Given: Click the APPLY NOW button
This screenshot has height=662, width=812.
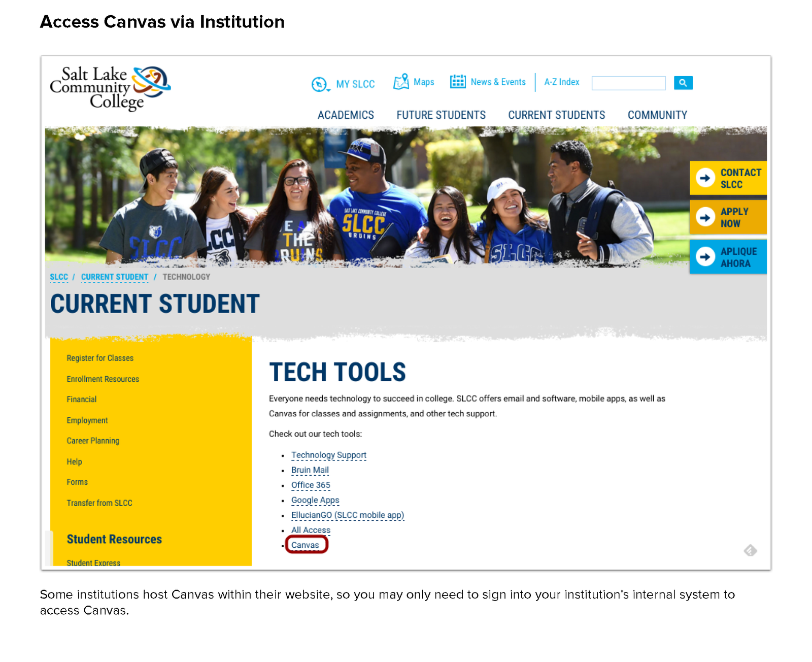Looking at the screenshot, I should click(728, 217).
